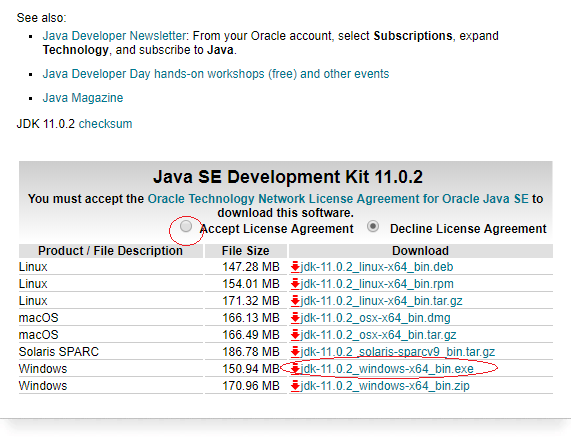Click download arrow icon for solaris-sparcv9_bin.tar.gz

pos(295,352)
